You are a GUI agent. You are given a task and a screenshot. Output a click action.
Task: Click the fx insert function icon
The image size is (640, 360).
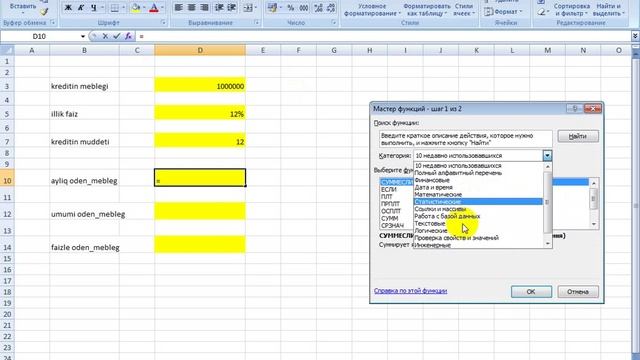[x=128, y=36]
